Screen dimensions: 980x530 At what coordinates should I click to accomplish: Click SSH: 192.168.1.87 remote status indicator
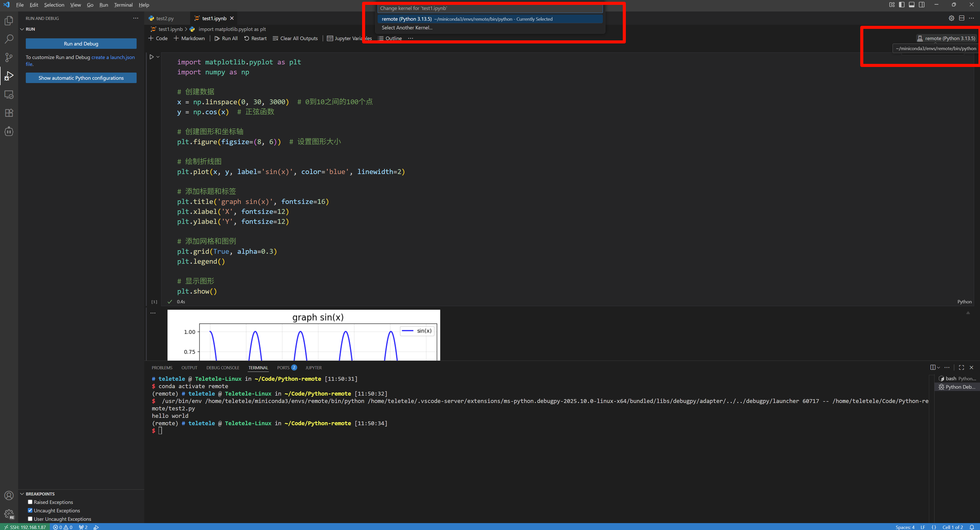click(25, 527)
